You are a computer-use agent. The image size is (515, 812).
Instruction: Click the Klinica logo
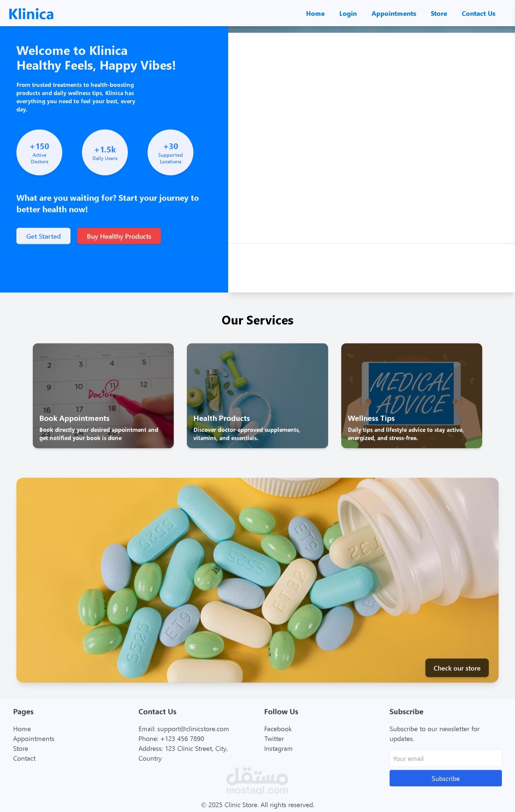(x=31, y=14)
